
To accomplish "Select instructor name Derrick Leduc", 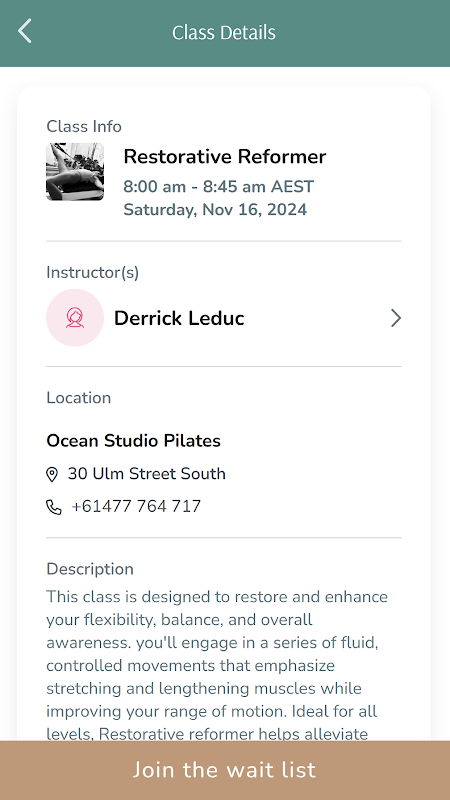I will click(179, 318).
